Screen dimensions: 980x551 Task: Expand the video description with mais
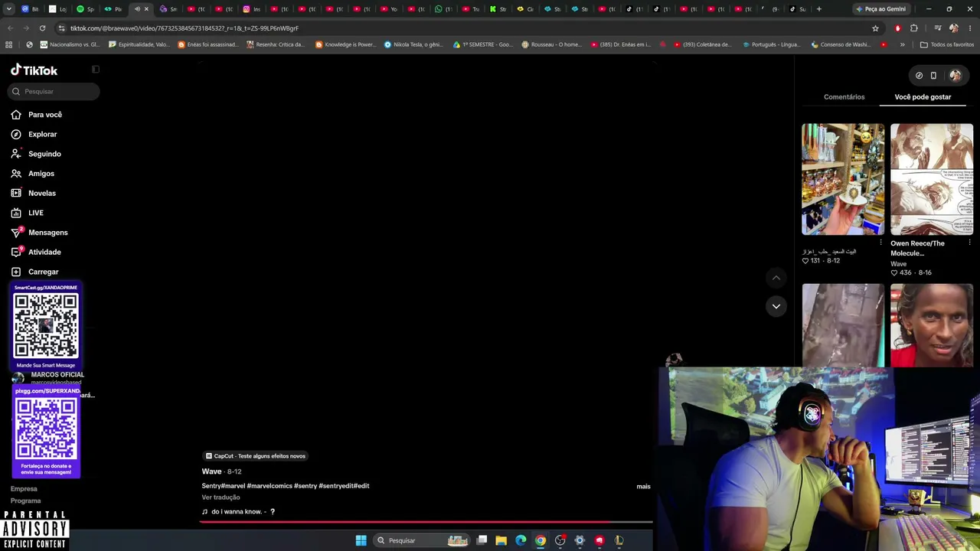pos(643,486)
